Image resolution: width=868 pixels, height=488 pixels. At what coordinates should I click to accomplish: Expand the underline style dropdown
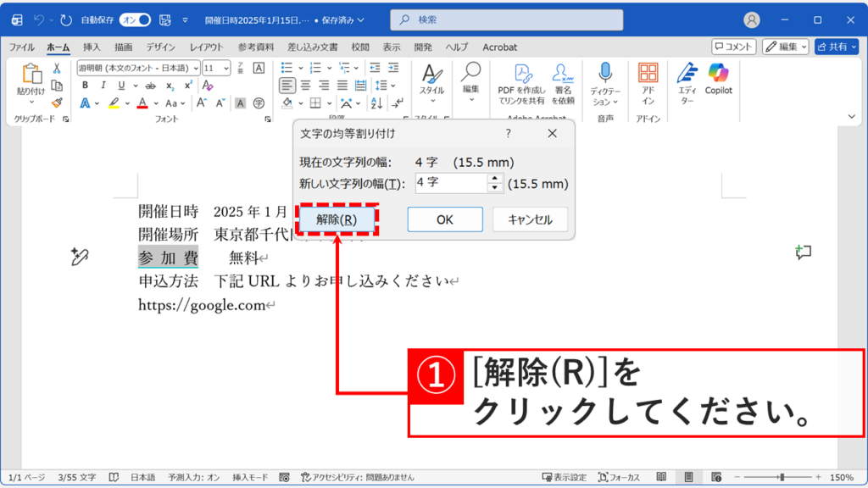(136, 85)
